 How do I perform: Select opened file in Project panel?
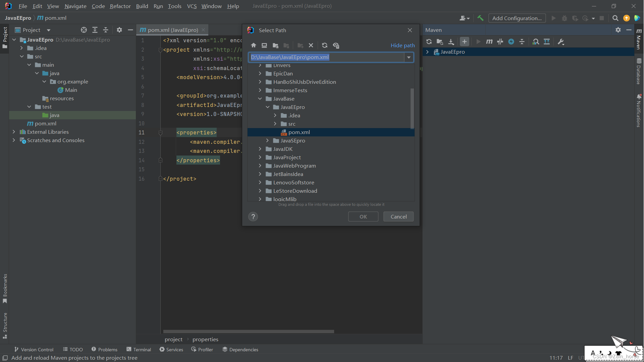click(84, 30)
